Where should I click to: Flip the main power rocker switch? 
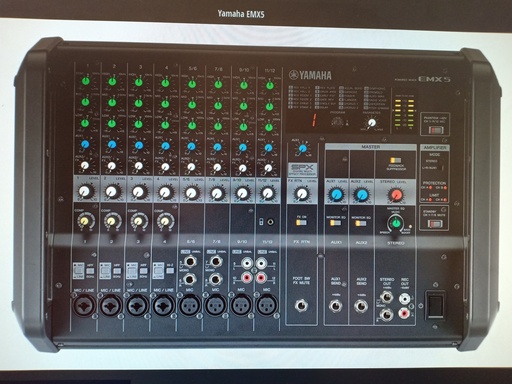[436, 305]
